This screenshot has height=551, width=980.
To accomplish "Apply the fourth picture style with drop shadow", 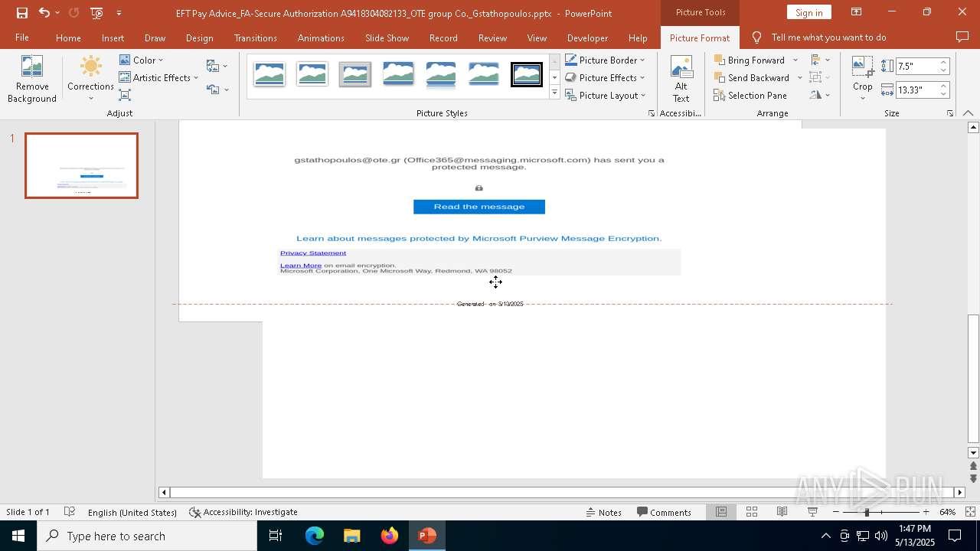I will [x=397, y=74].
